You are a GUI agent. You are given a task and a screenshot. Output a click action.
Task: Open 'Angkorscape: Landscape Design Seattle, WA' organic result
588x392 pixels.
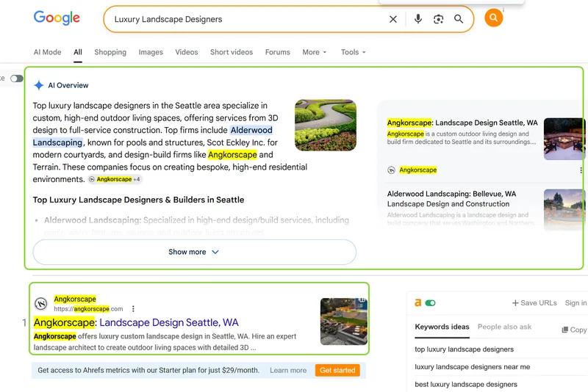(136, 322)
